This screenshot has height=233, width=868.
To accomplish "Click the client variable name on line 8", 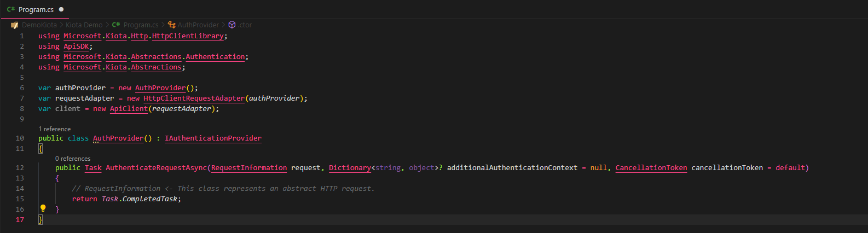I will click(x=68, y=108).
